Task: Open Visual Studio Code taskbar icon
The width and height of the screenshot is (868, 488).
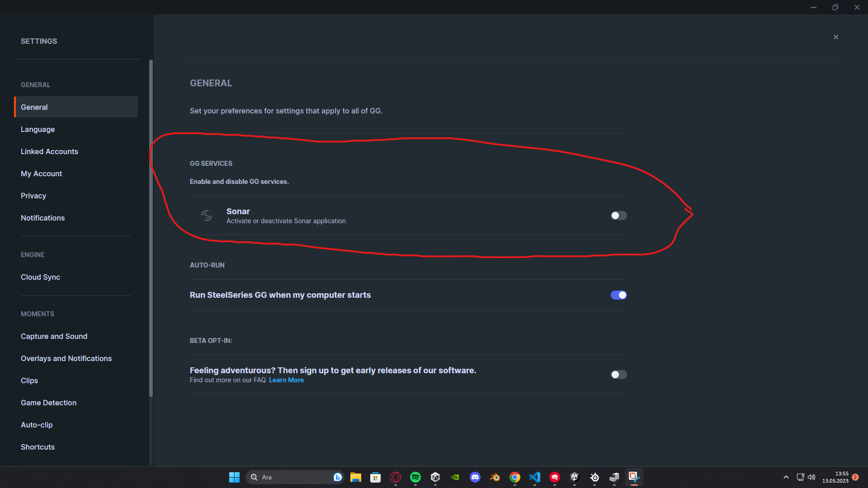Action: (534, 477)
